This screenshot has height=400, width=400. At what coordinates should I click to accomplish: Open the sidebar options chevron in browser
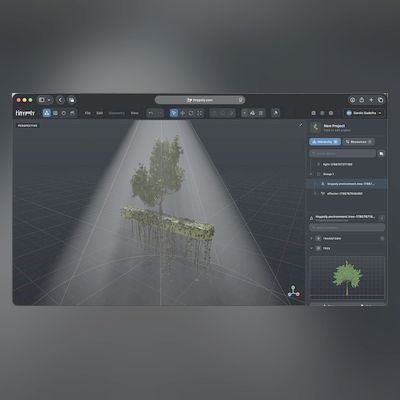(49, 100)
